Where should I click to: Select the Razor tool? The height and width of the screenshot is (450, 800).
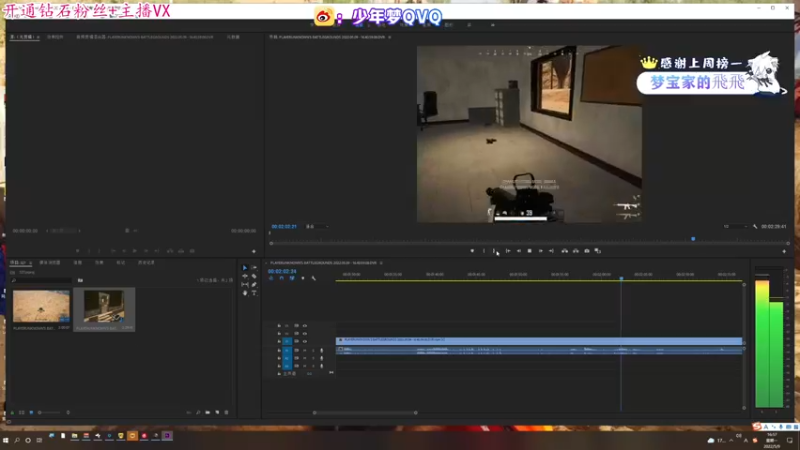254,276
